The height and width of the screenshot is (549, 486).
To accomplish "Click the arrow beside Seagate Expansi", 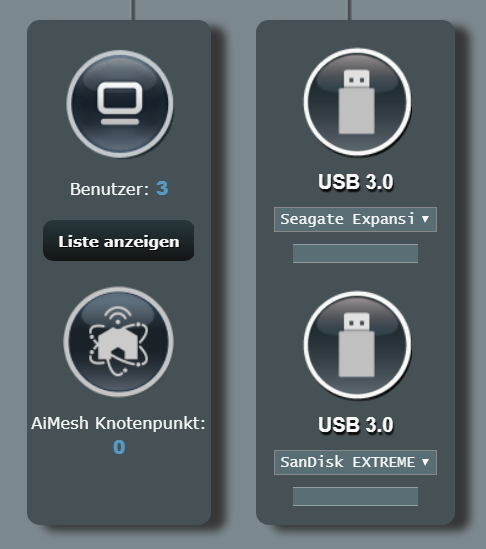I will [x=425, y=219].
